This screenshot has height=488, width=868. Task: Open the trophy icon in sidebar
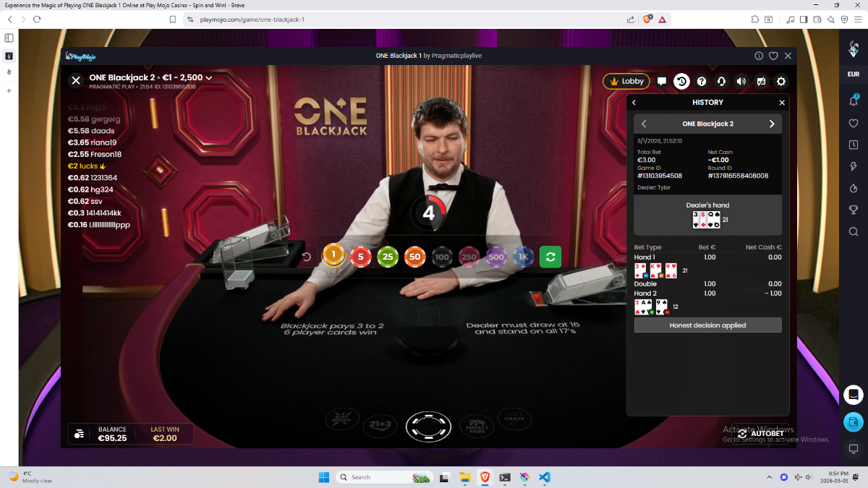[x=854, y=210]
